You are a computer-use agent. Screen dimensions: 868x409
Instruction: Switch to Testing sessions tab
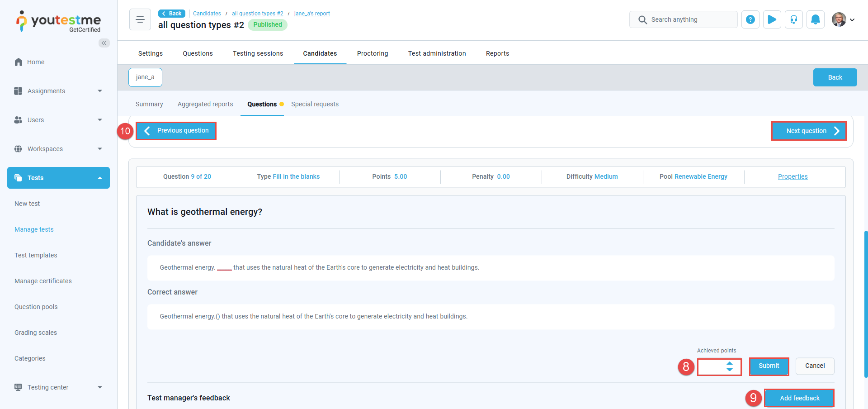pyautogui.click(x=258, y=53)
